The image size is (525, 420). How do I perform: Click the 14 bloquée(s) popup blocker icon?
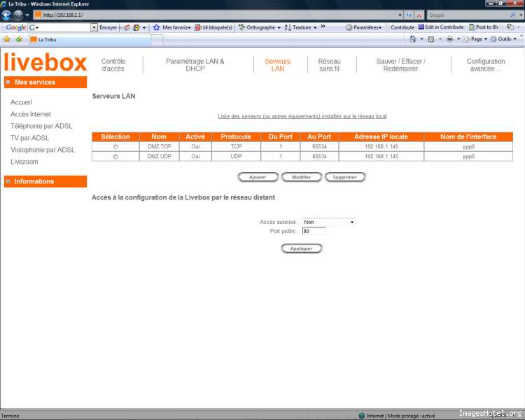[x=213, y=27]
